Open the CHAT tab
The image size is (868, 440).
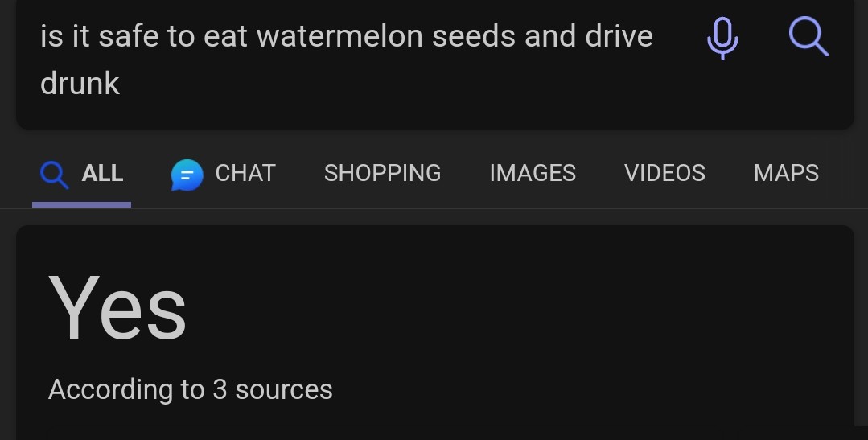tap(245, 173)
